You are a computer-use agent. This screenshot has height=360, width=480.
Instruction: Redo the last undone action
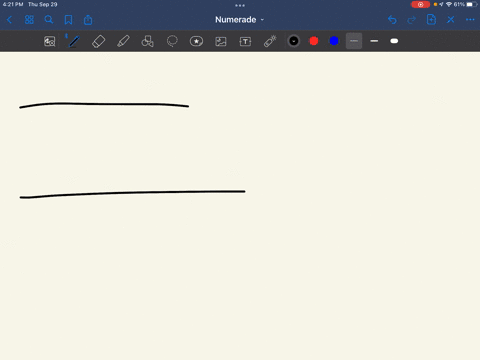point(412,20)
